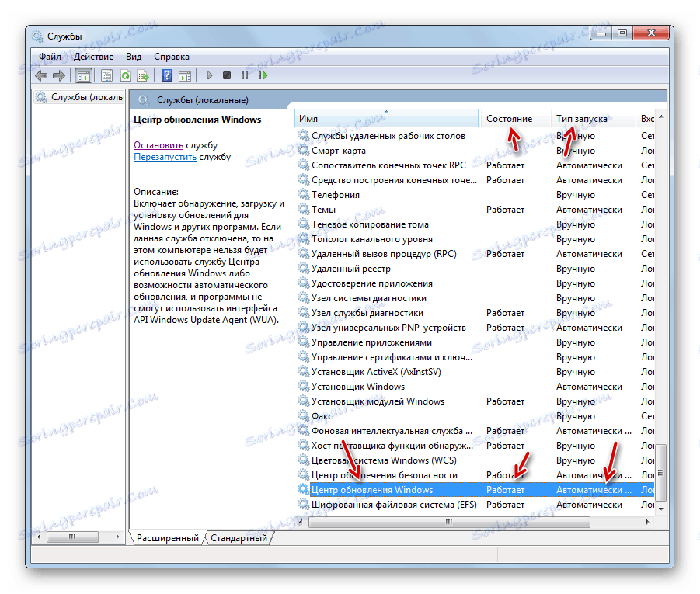Click the tree pane horizontal scrollbar thumb

pos(72,537)
